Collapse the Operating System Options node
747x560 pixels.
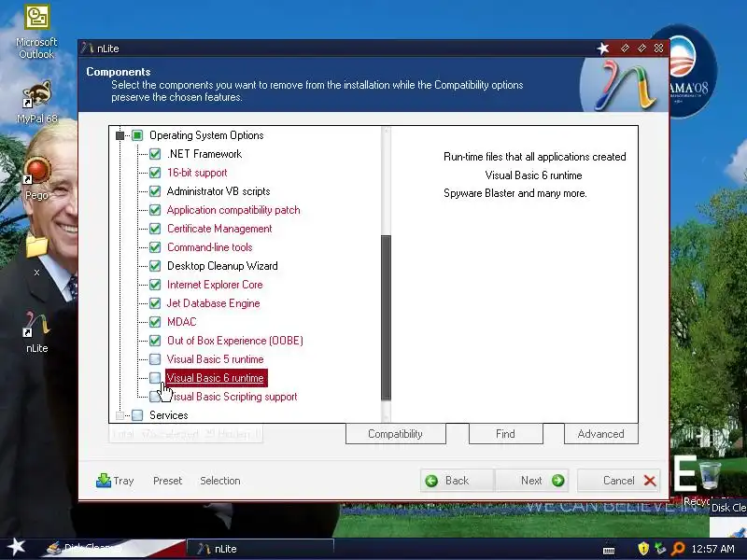pyautogui.click(x=120, y=135)
